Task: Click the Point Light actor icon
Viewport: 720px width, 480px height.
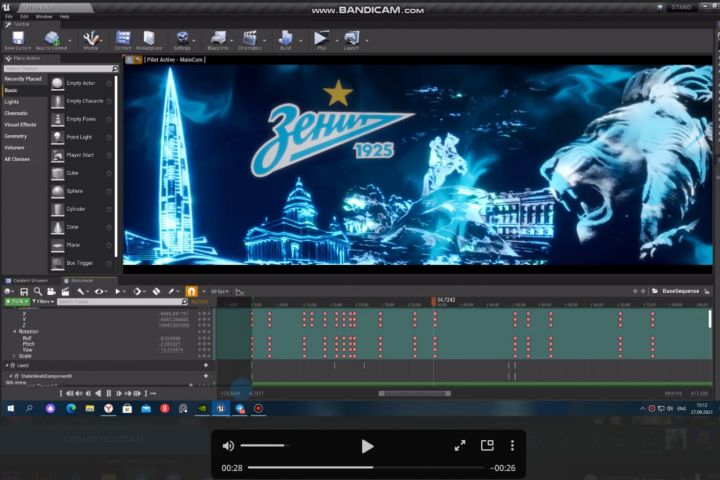Action: [x=58, y=138]
